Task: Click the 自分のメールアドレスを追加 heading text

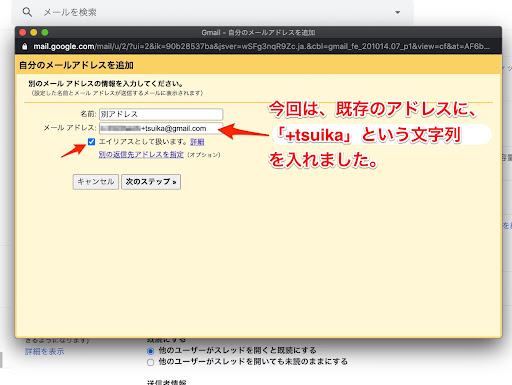Action: pyautogui.click(x=76, y=65)
